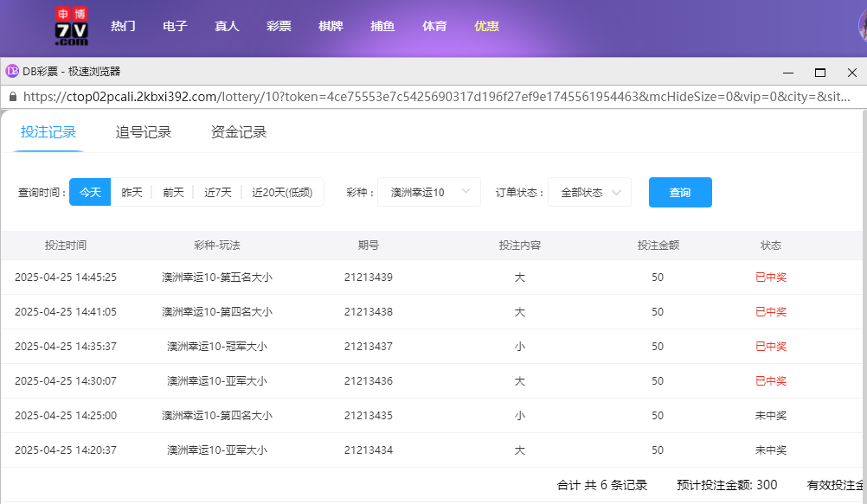This screenshot has height=504, width=867.
Task: Click the URL in the address bar
Action: 433,97
